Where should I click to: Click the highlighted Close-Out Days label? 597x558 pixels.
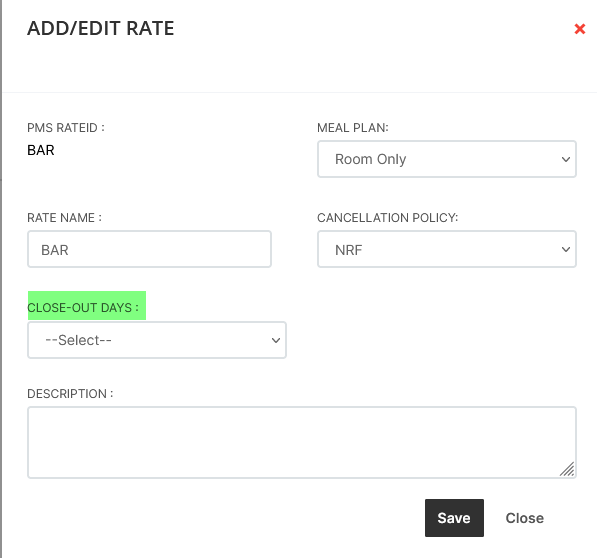pos(83,308)
